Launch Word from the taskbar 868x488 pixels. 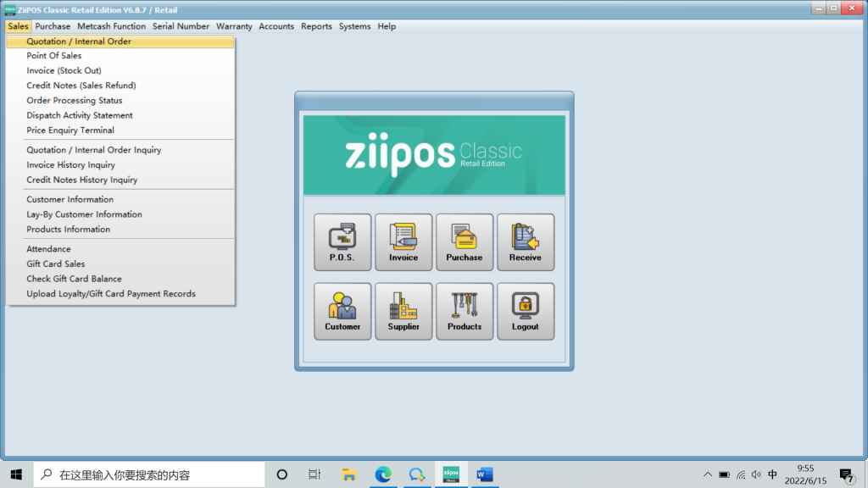[484, 474]
